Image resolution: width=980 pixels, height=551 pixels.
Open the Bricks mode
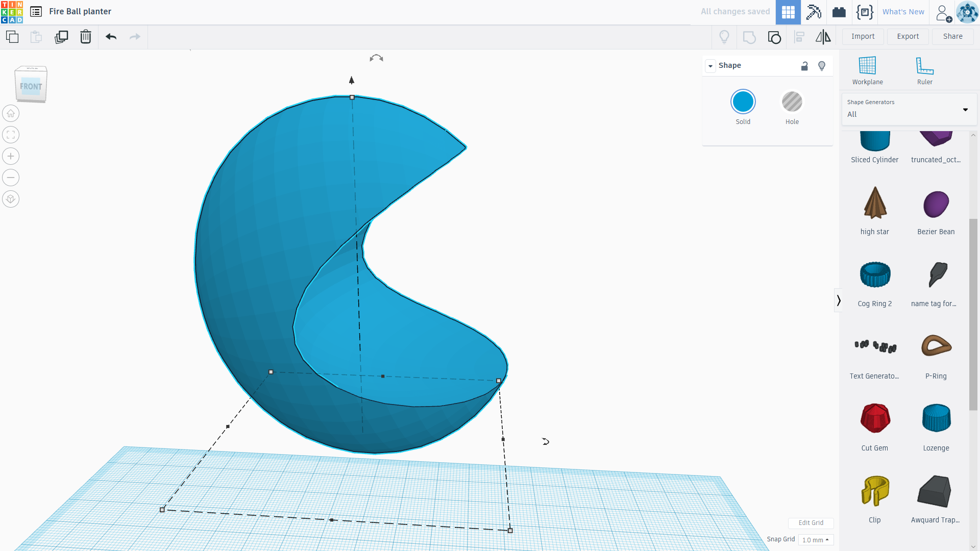[839, 12]
